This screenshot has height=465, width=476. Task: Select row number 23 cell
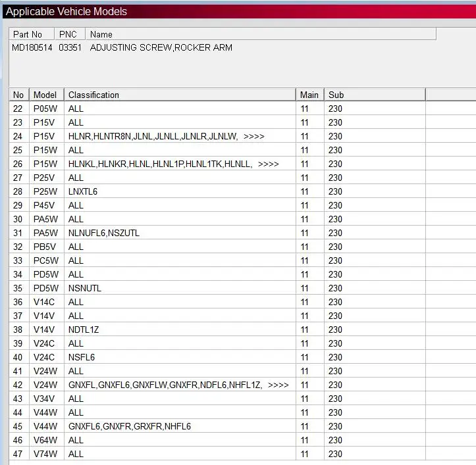(19, 122)
